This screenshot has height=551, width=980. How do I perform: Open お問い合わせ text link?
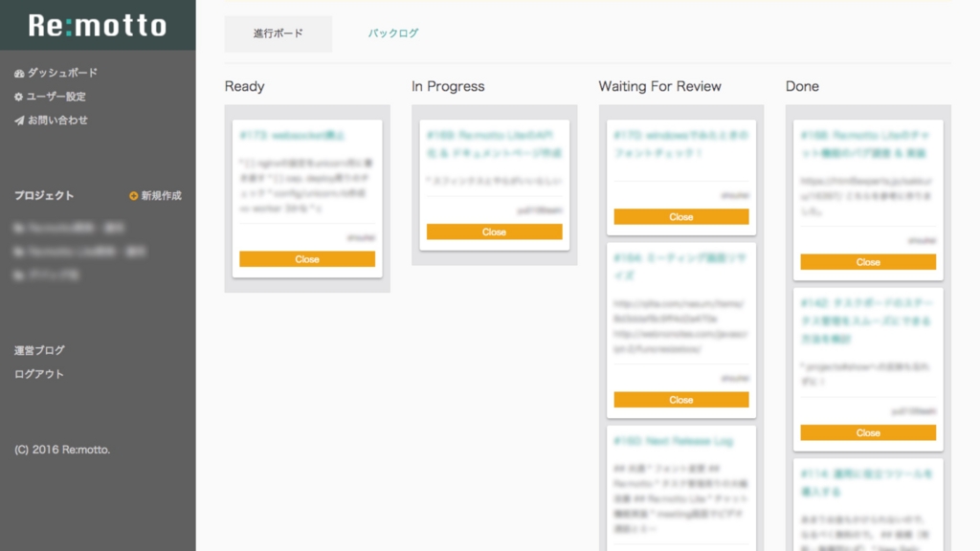click(57, 121)
